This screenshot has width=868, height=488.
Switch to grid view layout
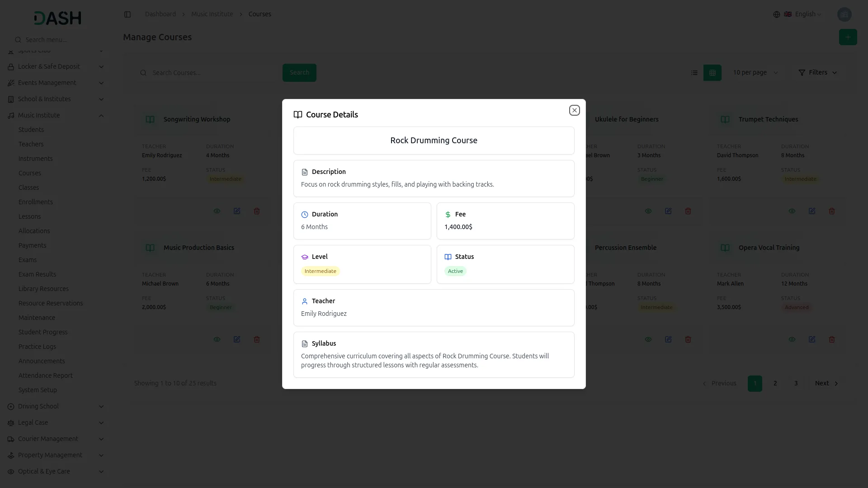[712, 73]
